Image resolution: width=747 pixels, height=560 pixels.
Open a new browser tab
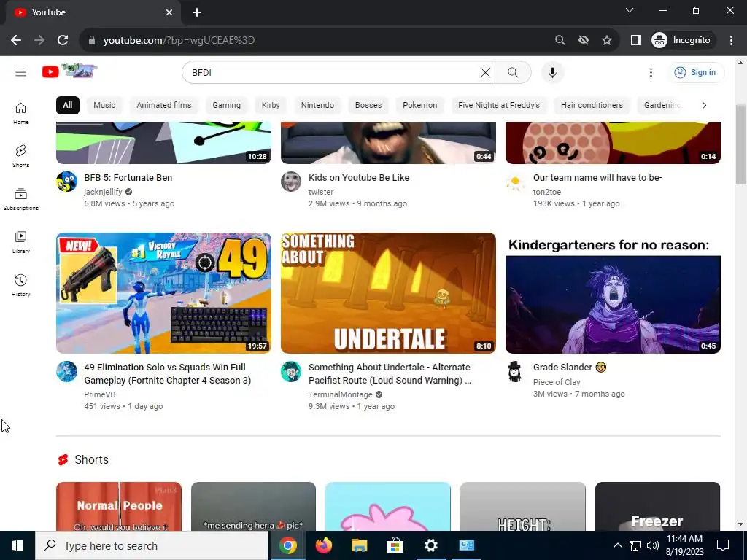[197, 12]
